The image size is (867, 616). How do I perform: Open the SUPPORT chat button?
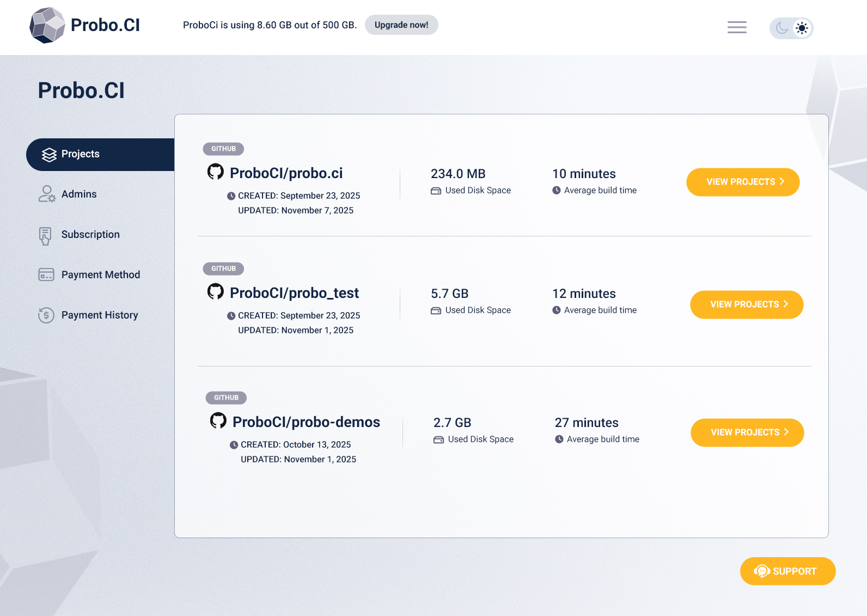click(787, 571)
